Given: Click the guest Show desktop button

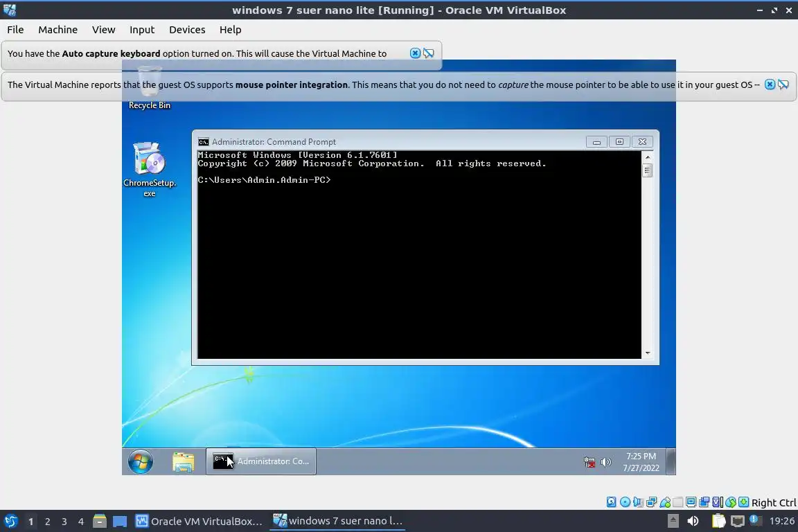Looking at the screenshot, I should pos(671,461).
